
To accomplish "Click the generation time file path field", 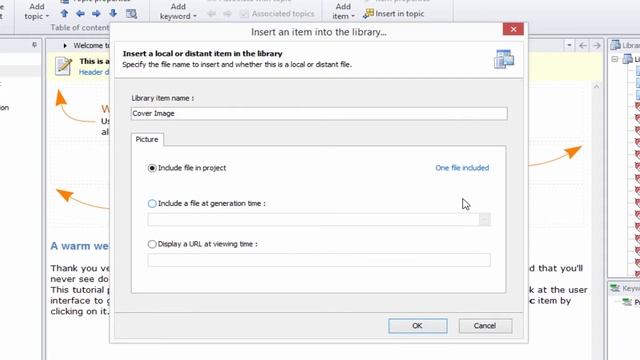I will (313, 220).
